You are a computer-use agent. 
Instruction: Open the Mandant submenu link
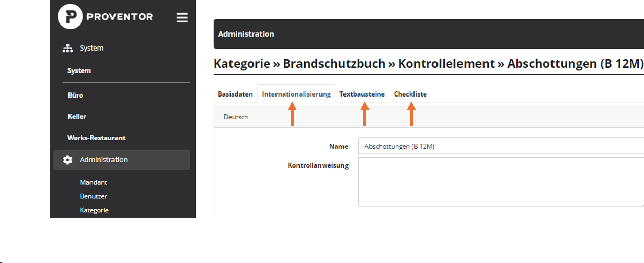point(94,182)
